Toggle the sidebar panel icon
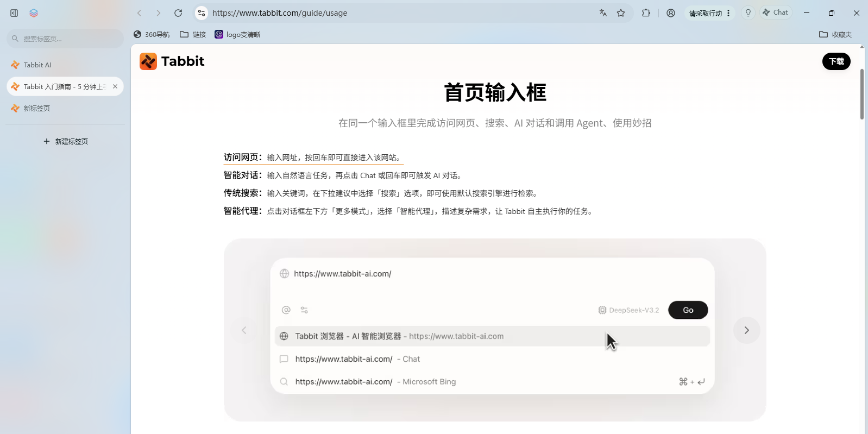Viewport: 868px width, 434px height. tap(14, 13)
